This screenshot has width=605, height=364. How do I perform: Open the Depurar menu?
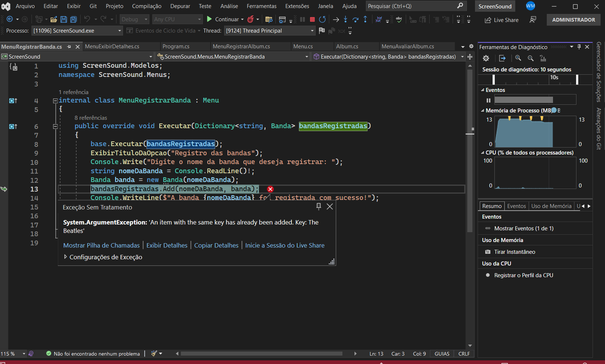[180, 6]
